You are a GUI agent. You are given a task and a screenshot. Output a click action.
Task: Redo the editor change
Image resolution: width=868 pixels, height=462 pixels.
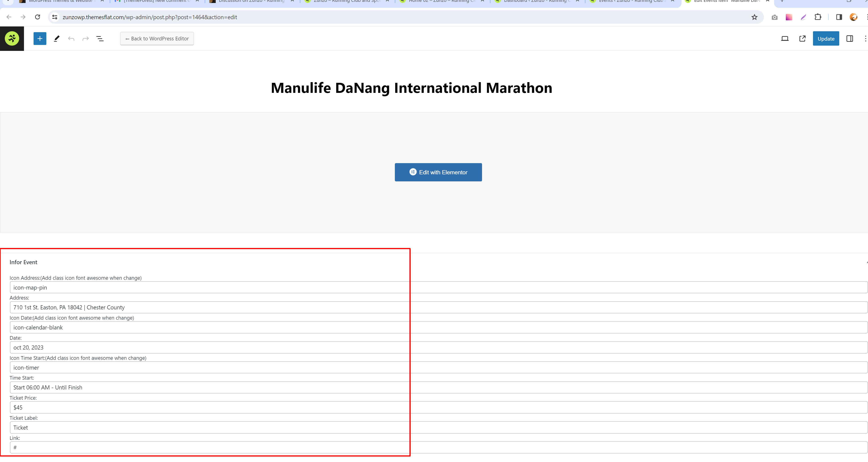click(86, 39)
